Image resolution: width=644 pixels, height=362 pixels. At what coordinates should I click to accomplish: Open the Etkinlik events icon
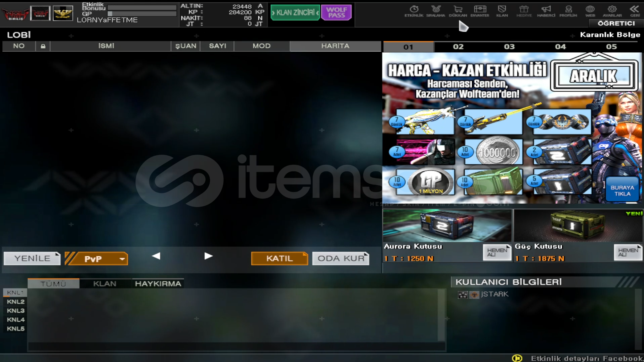tap(414, 11)
